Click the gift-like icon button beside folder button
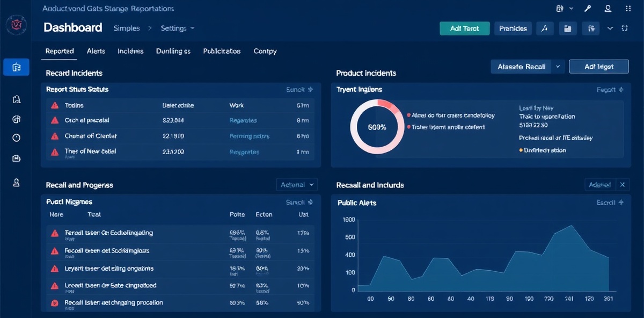The height and width of the screenshot is (318, 644). click(x=591, y=28)
